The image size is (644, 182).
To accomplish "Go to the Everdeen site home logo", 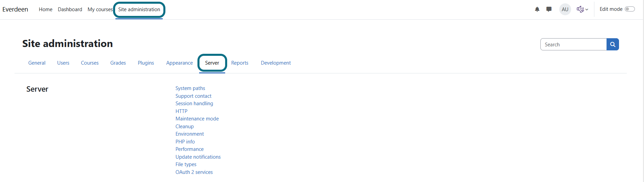I will (x=15, y=9).
